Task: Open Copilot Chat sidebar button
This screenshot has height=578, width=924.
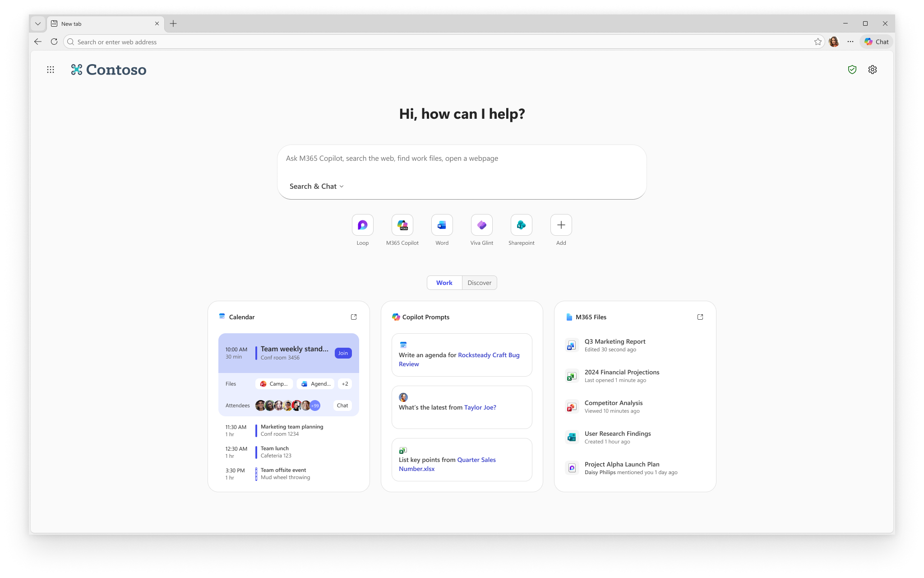Action: pos(877,42)
